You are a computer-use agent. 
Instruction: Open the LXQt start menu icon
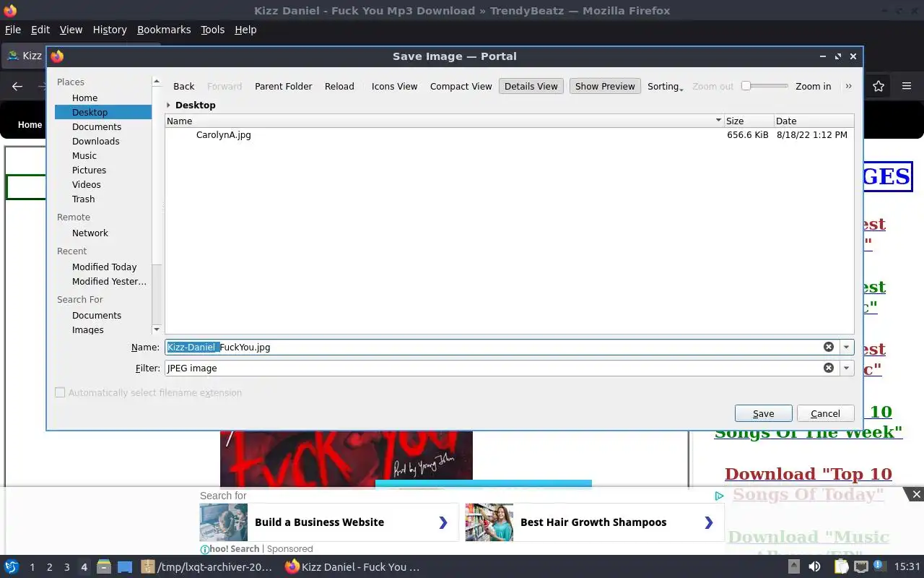12,567
